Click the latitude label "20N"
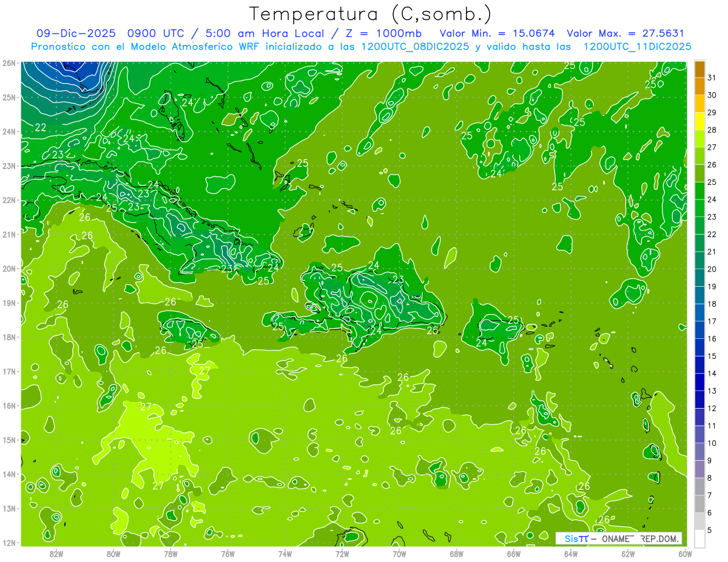 [x=9, y=269]
